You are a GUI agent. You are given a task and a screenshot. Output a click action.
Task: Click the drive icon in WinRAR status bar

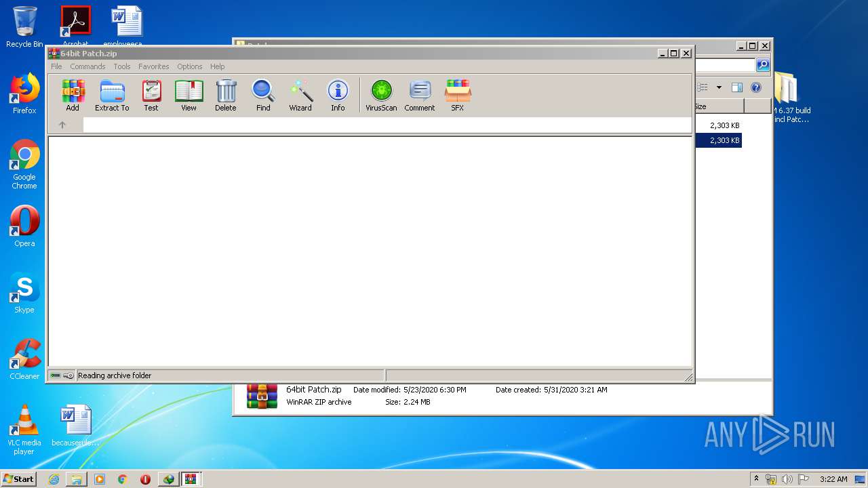tap(56, 375)
